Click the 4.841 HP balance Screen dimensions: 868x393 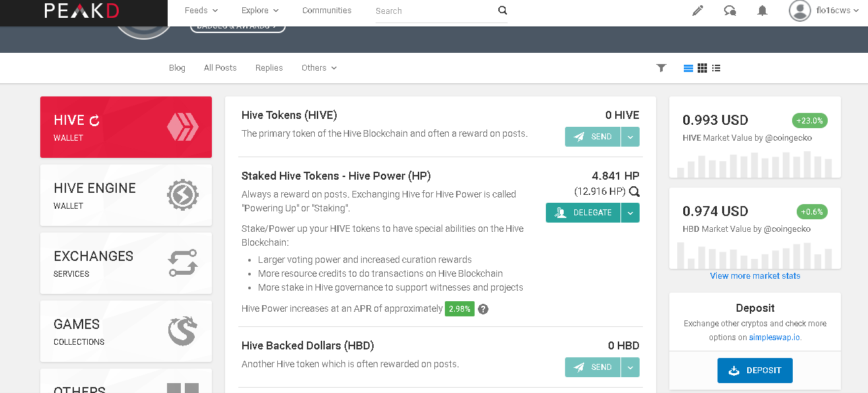click(616, 176)
